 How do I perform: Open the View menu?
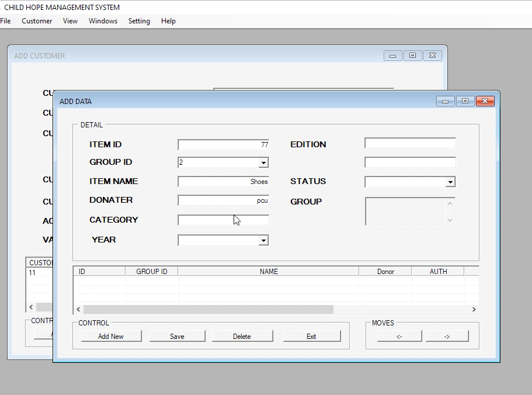pos(70,21)
